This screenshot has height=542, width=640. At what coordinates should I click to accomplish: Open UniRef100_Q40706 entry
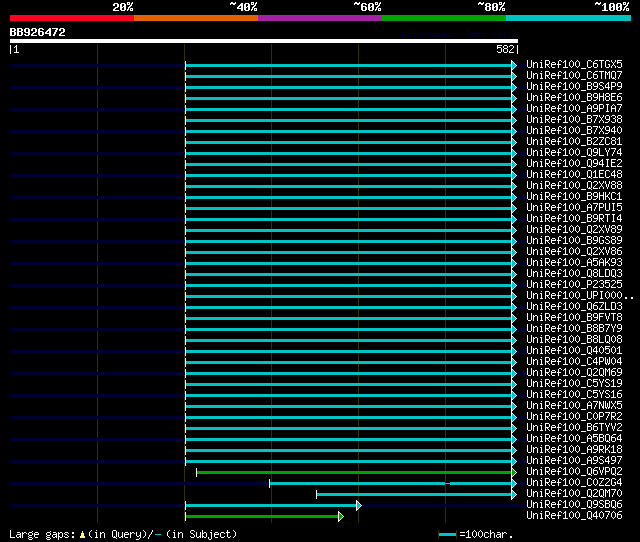point(574,516)
